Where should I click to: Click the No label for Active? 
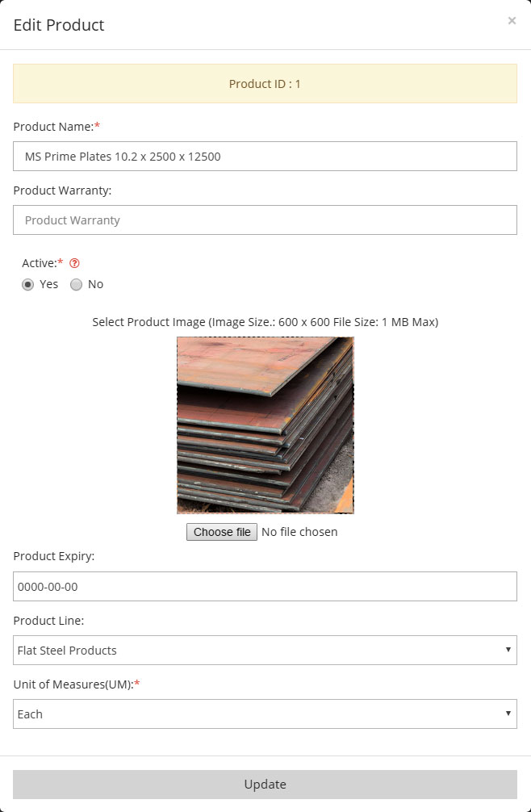[96, 284]
